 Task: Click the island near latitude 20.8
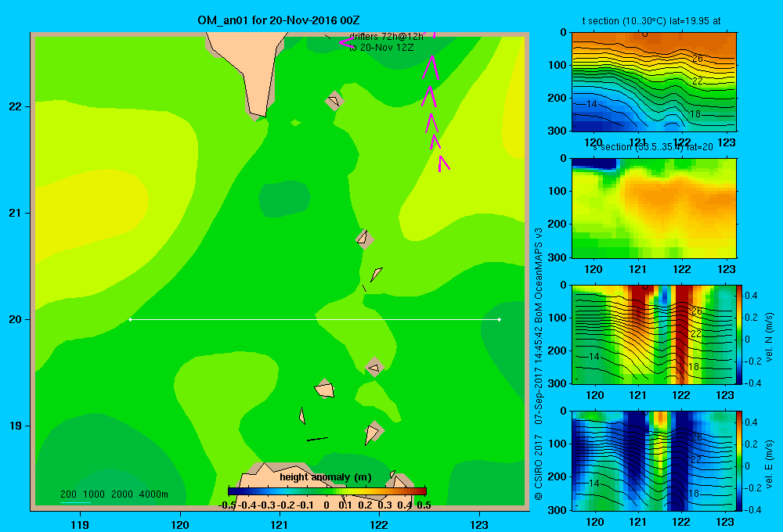[365, 239]
